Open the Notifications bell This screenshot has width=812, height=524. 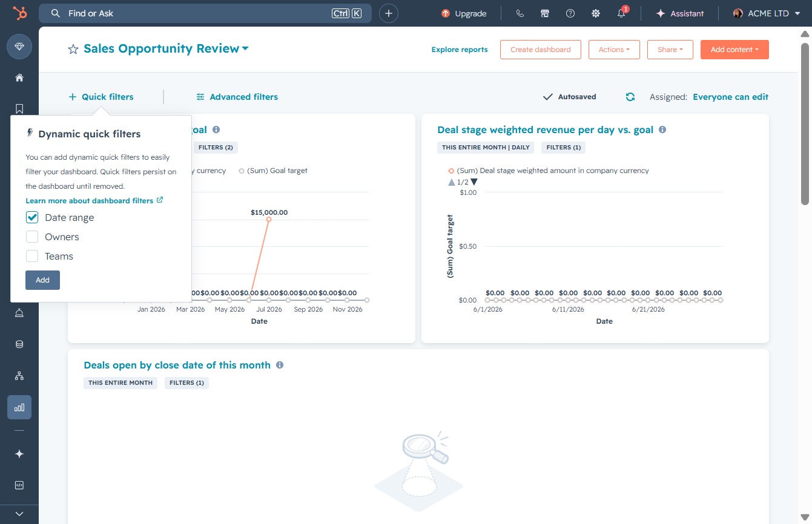[x=621, y=13]
